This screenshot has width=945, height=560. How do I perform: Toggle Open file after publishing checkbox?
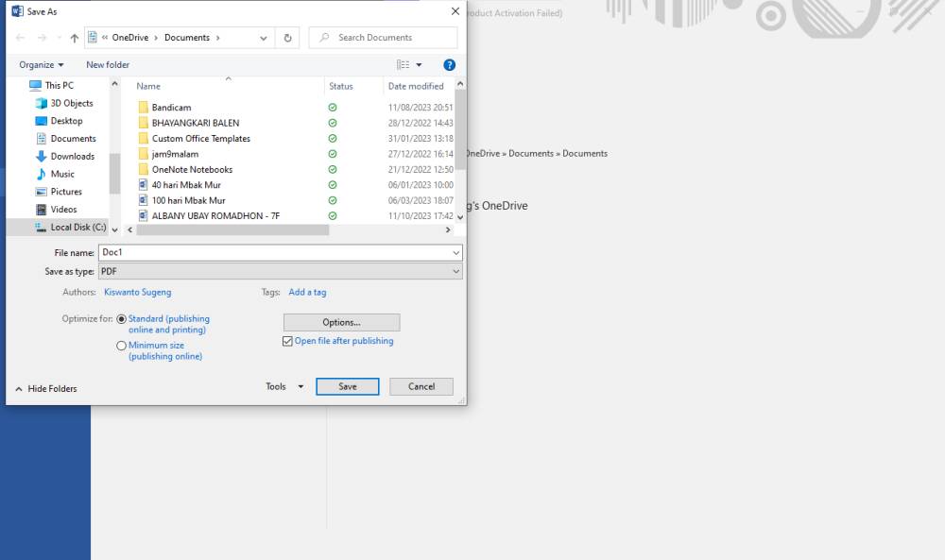pos(287,342)
